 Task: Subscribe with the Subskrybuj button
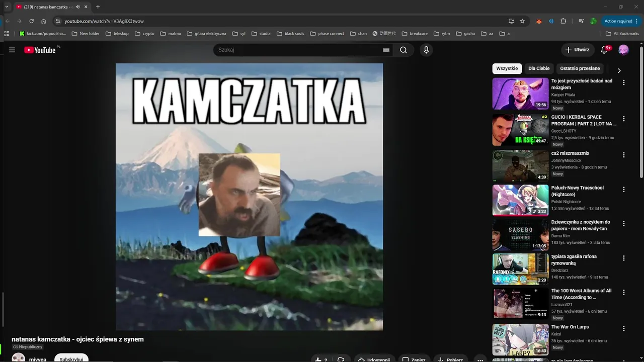point(71,357)
